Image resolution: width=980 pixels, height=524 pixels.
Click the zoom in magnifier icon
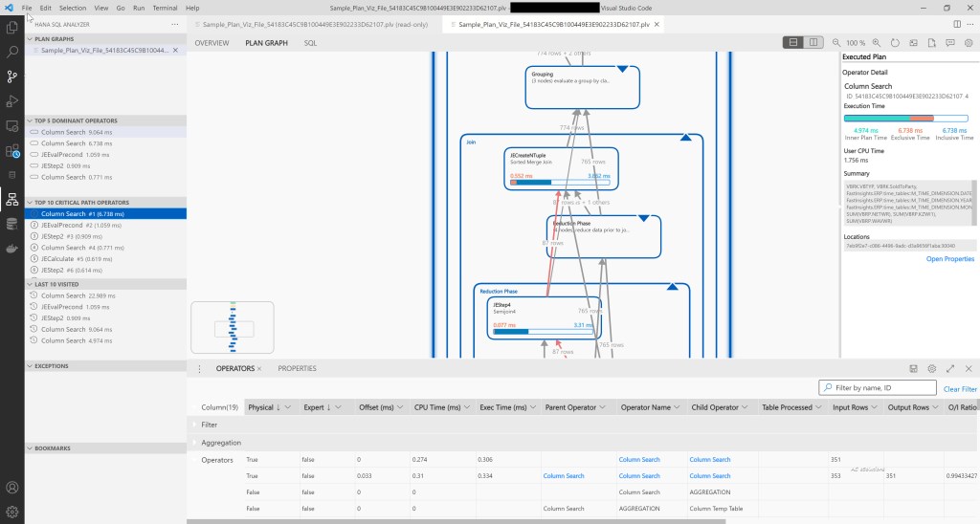tap(877, 43)
